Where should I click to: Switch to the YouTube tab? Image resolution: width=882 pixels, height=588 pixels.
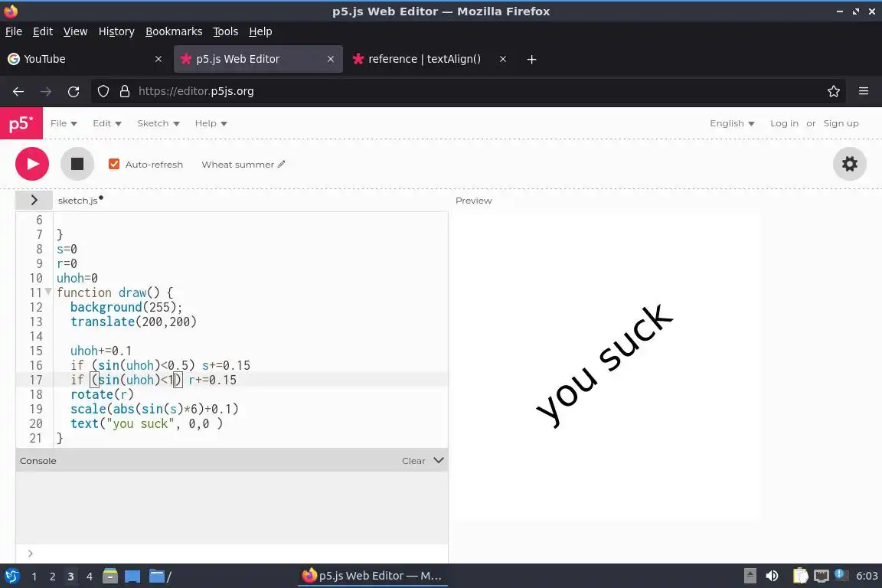(x=84, y=59)
